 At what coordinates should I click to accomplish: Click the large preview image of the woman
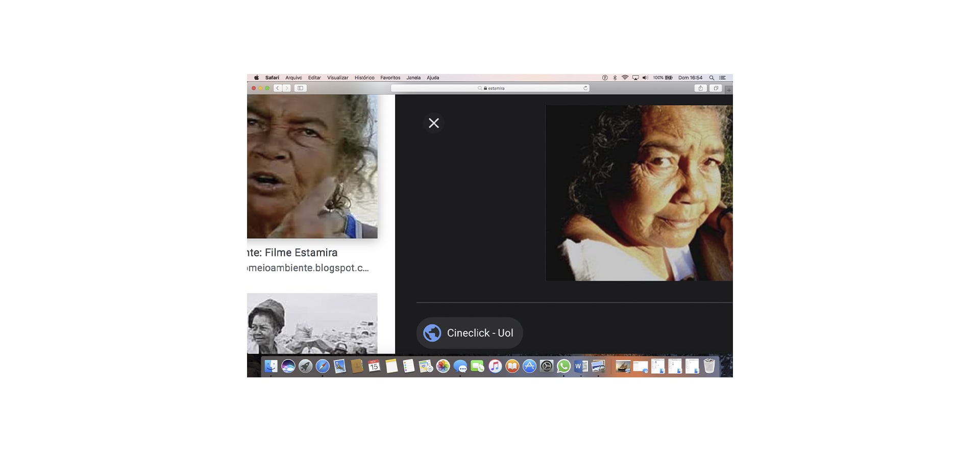639,193
